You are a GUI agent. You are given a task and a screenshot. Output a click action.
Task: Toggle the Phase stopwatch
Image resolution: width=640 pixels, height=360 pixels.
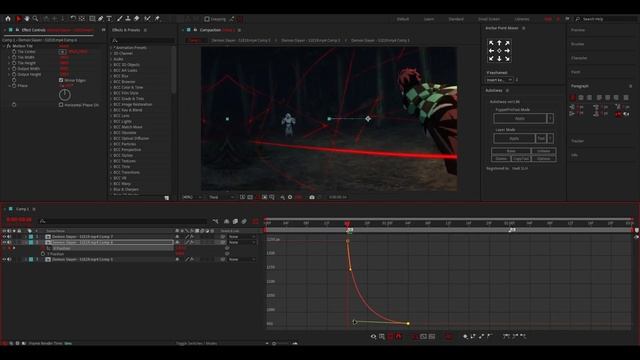click(14, 86)
